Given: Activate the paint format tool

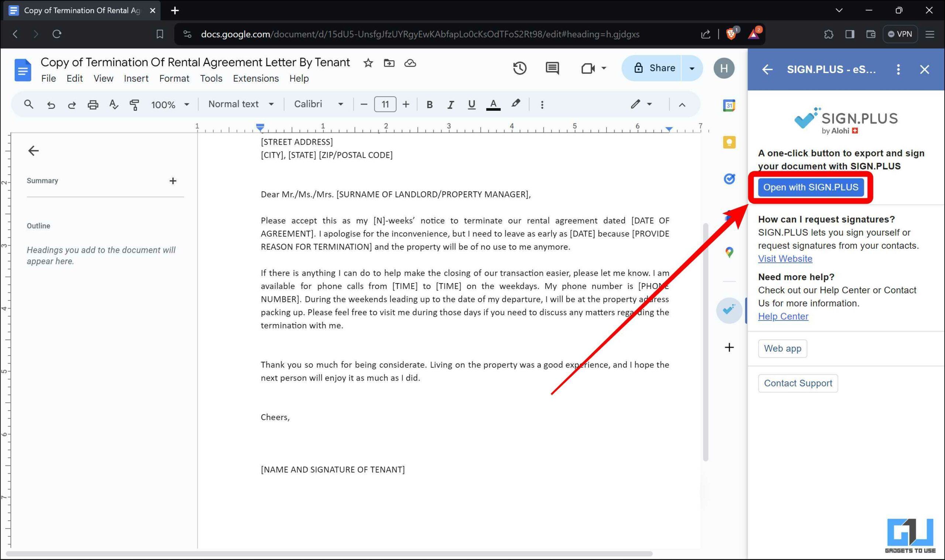Looking at the screenshot, I should [x=134, y=104].
